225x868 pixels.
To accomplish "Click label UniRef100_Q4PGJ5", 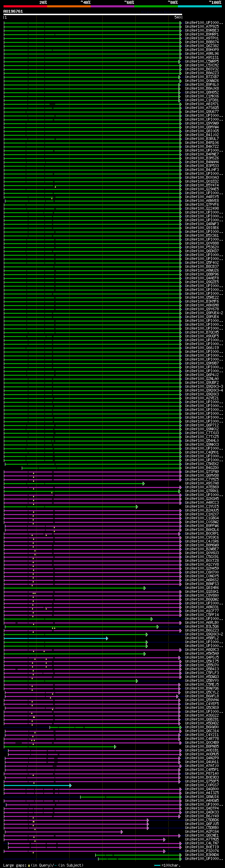I will (x=202, y=657).
